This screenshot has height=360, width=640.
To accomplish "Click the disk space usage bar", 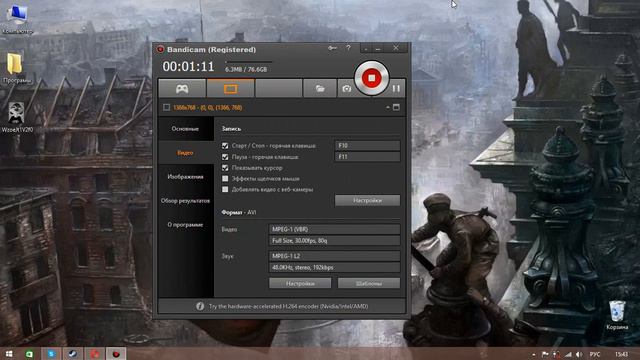I will 249,62.
